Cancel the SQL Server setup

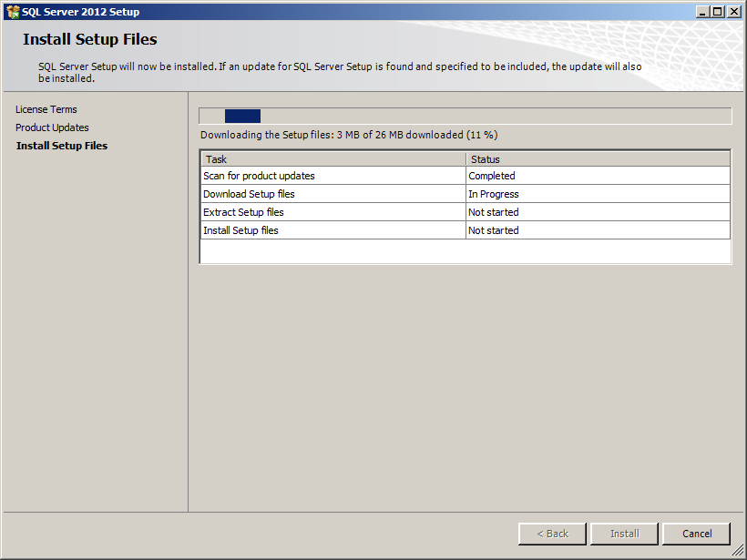coord(697,534)
